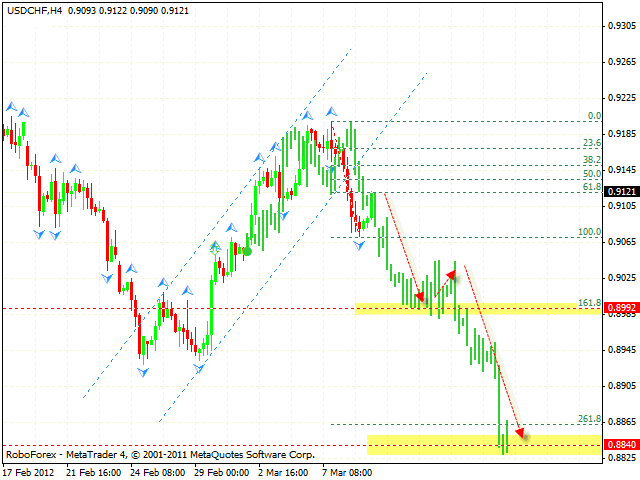This screenshot has height=480, width=640.
Task: Select the Fibonacci 100.0 level label
Action: tap(589, 232)
